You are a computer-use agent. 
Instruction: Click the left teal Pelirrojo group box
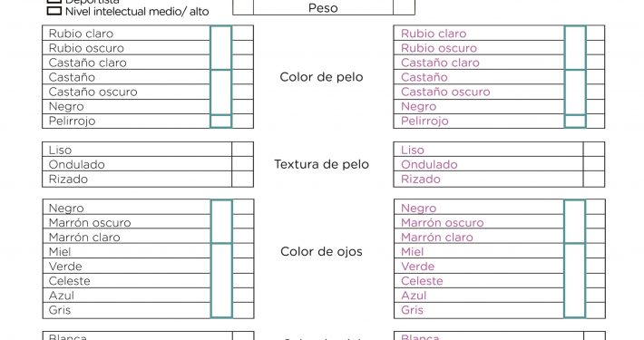(x=221, y=121)
